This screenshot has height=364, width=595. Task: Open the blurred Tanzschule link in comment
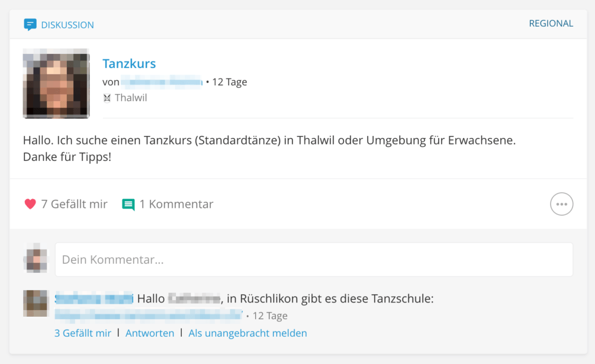(148, 315)
